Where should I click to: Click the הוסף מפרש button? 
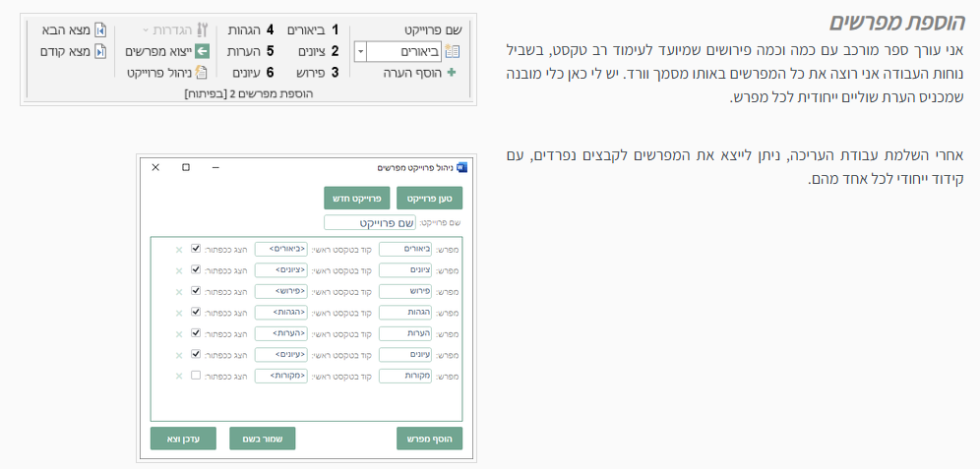[430, 440]
